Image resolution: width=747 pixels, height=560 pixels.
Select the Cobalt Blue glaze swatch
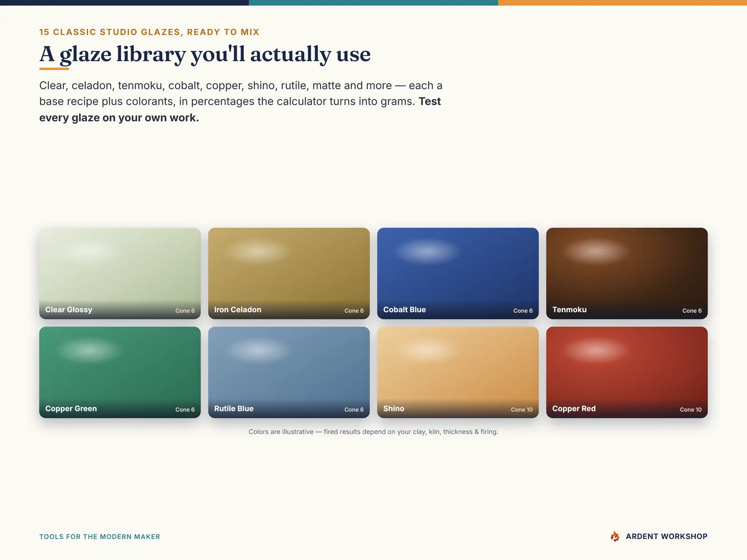[458, 273]
